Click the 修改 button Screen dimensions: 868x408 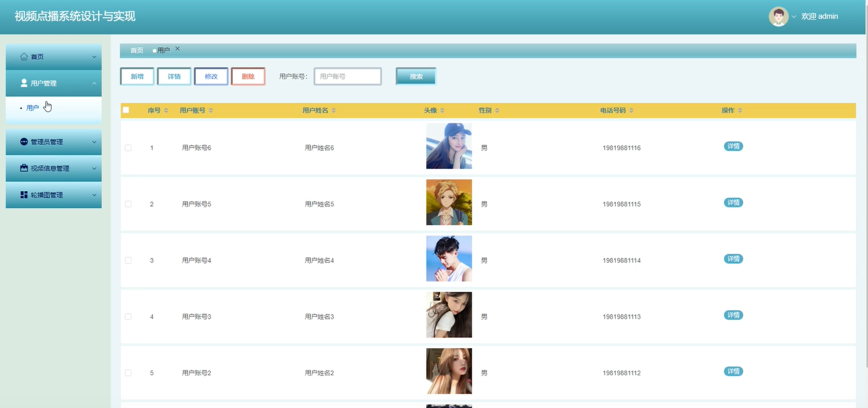211,76
